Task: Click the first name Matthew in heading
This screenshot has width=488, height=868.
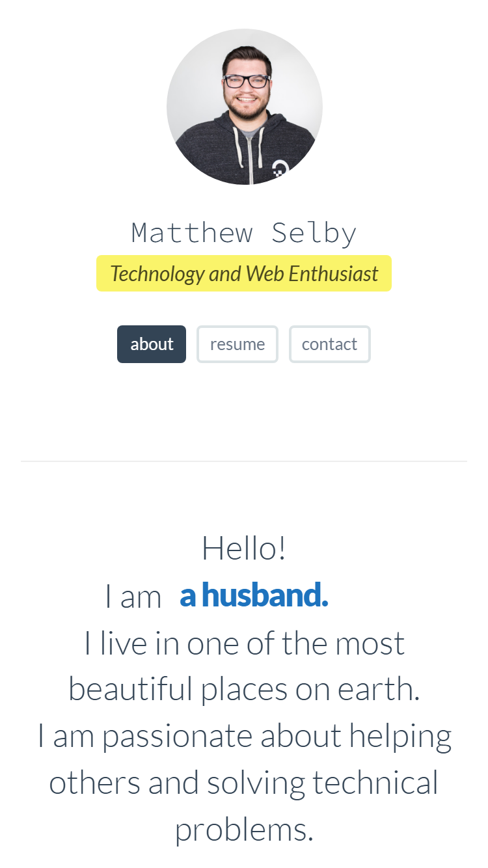Action: pyautogui.click(x=192, y=233)
